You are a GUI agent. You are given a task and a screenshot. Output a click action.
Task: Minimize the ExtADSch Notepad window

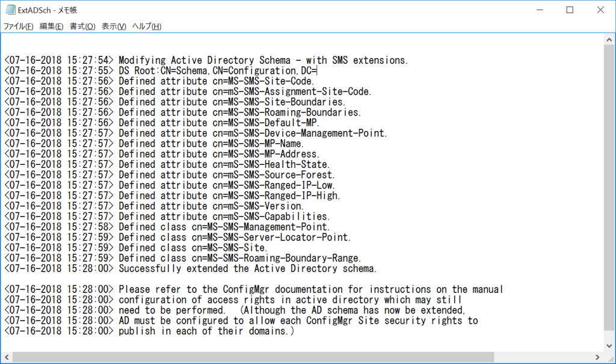tap(540, 10)
